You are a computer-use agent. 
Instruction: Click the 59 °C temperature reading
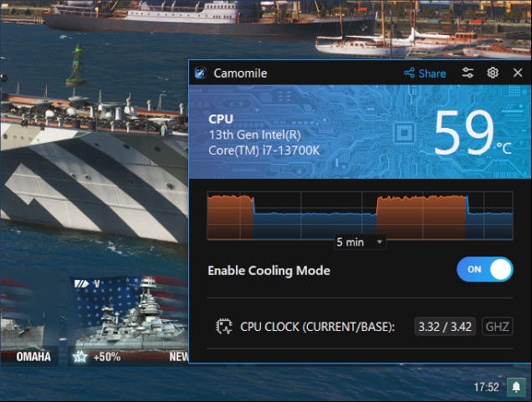[473, 133]
